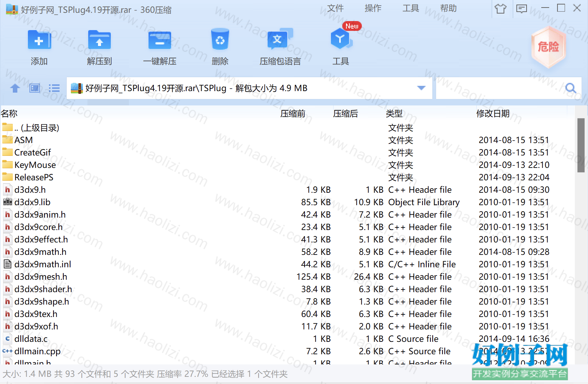
Task: Click the 125.4 KB size value
Action: [314, 276]
